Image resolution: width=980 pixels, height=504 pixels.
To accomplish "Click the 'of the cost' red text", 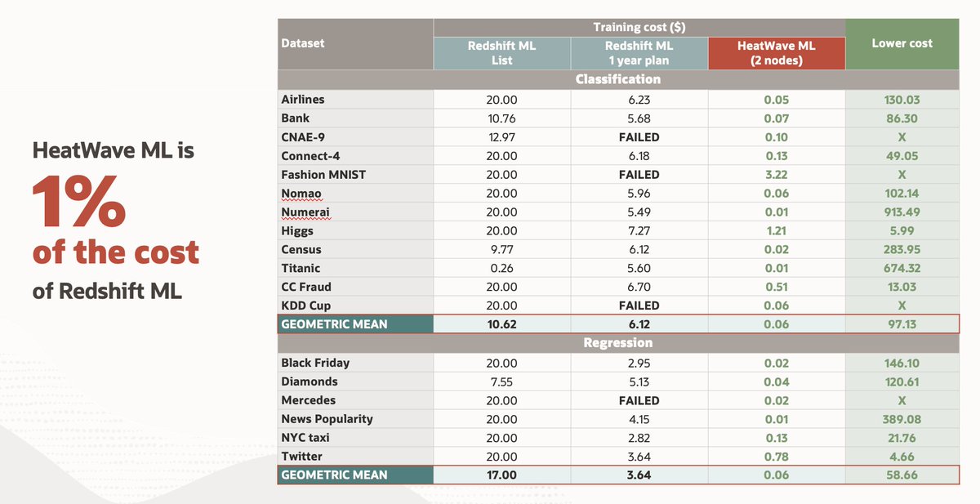I will [115, 252].
